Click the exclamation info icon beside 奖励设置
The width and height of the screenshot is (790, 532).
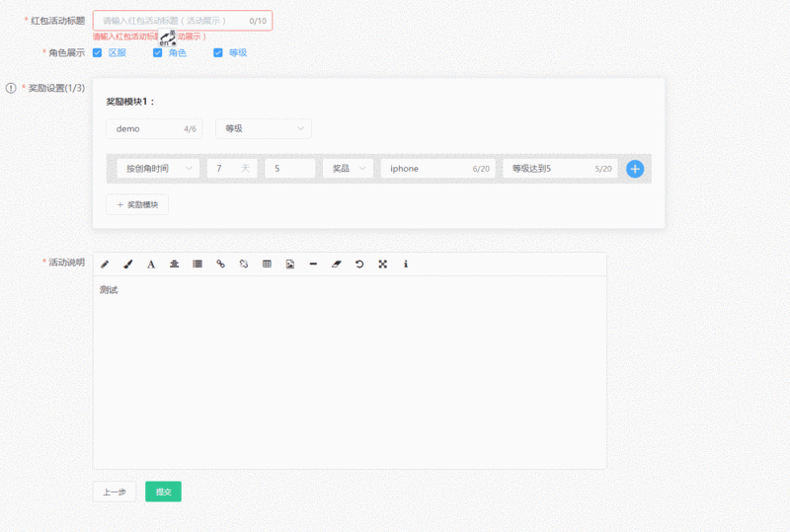click(11, 88)
